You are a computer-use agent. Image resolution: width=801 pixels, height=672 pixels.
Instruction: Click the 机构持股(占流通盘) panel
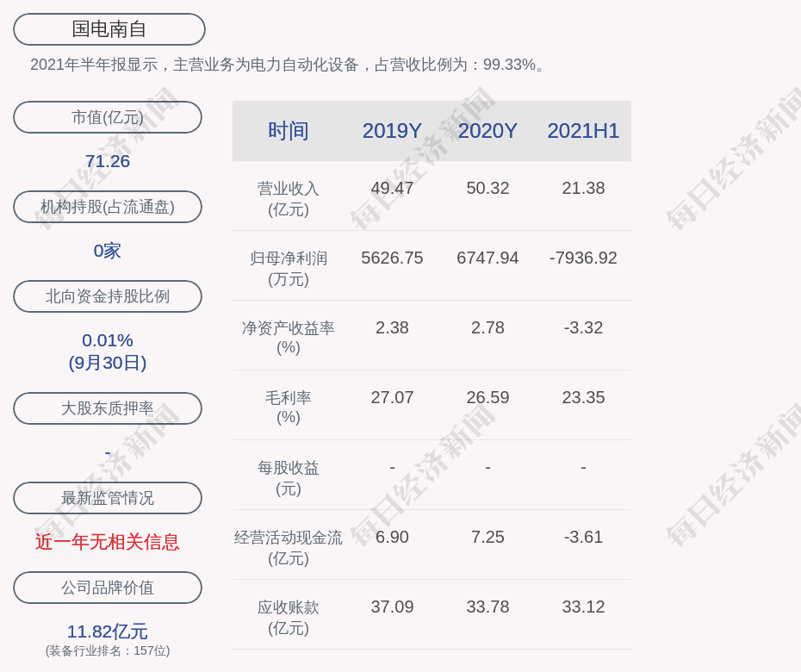click(x=107, y=207)
